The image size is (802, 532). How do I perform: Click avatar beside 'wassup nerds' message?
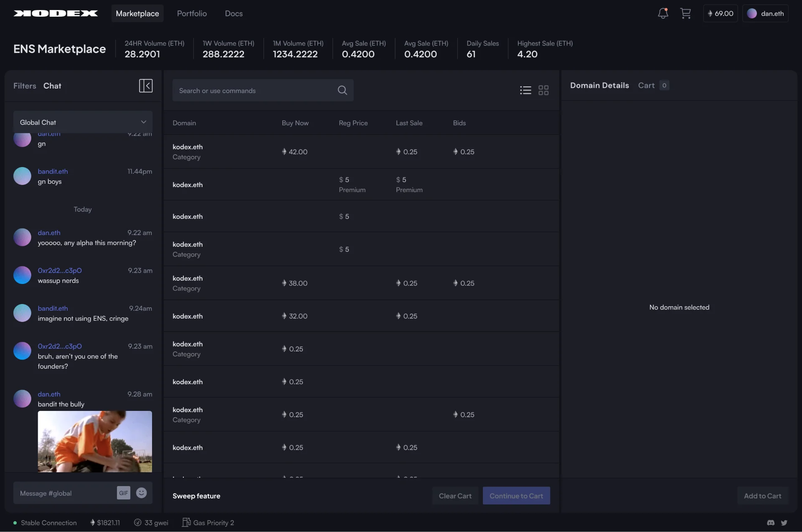pyautogui.click(x=22, y=275)
